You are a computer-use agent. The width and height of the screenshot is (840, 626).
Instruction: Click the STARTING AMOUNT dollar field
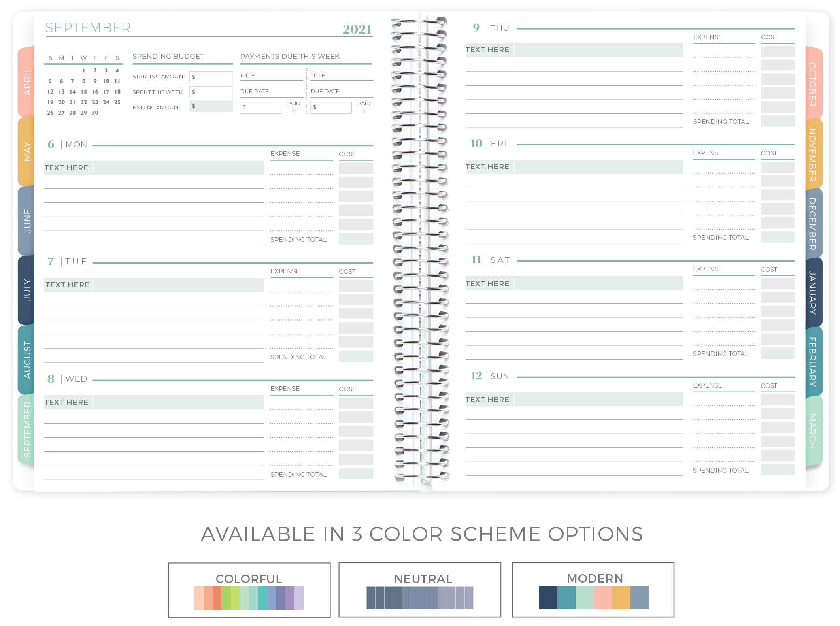coord(212,77)
